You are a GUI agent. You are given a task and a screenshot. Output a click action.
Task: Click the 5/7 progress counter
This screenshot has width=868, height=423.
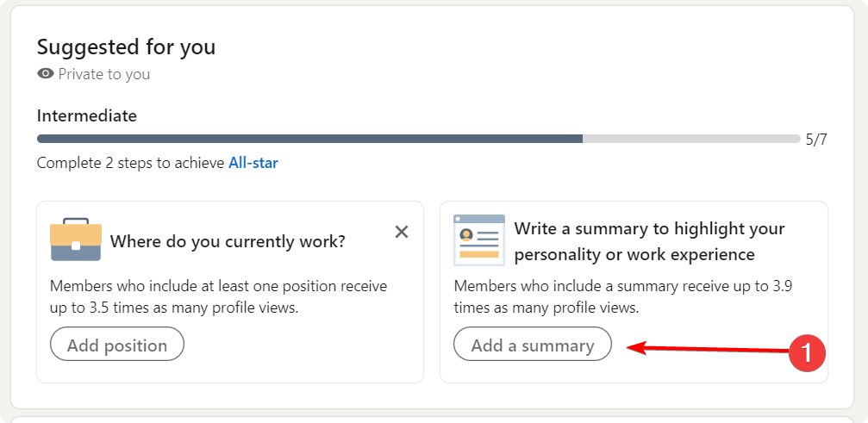point(816,140)
